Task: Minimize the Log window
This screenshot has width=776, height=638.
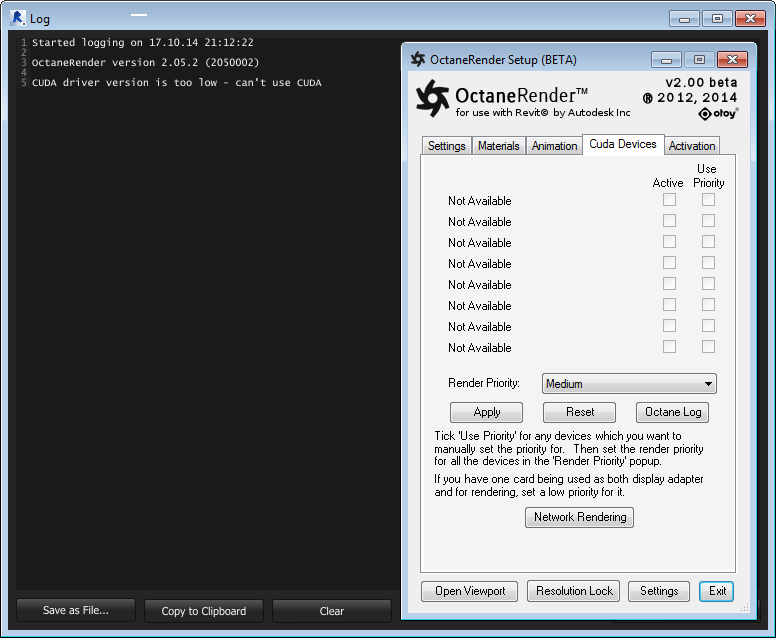Action: (x=684, y=19)
